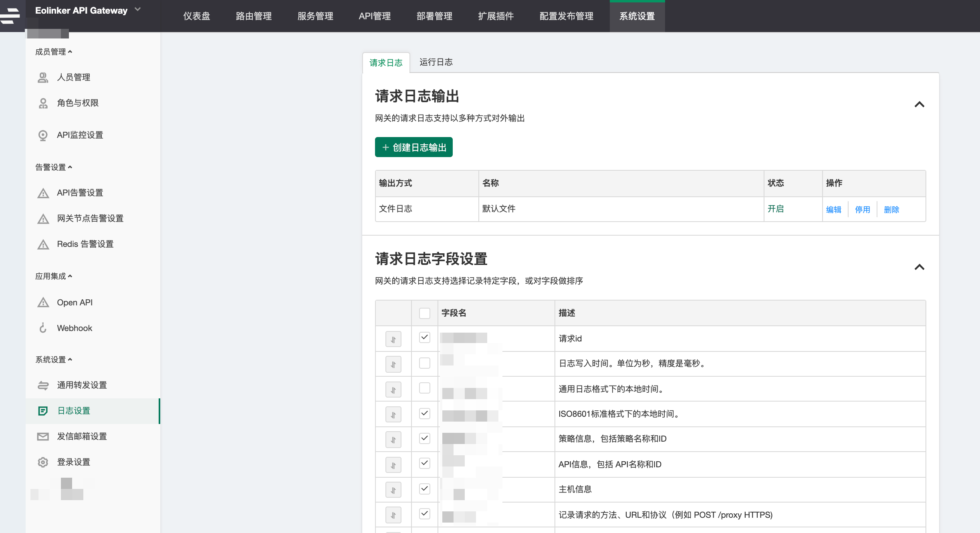Screen dimensions: 980x533
Task: Click the 角色与权限 role icon
Action: (43, 103)
